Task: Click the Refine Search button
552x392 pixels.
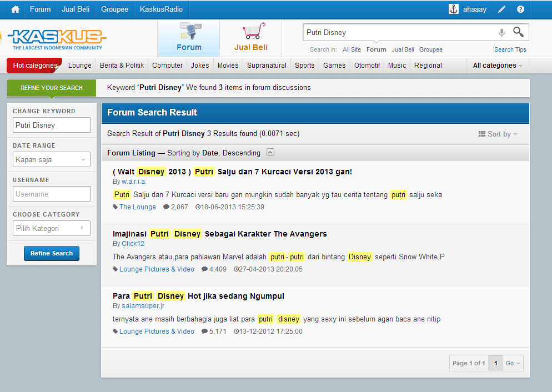Action: [x=52, y=253]
